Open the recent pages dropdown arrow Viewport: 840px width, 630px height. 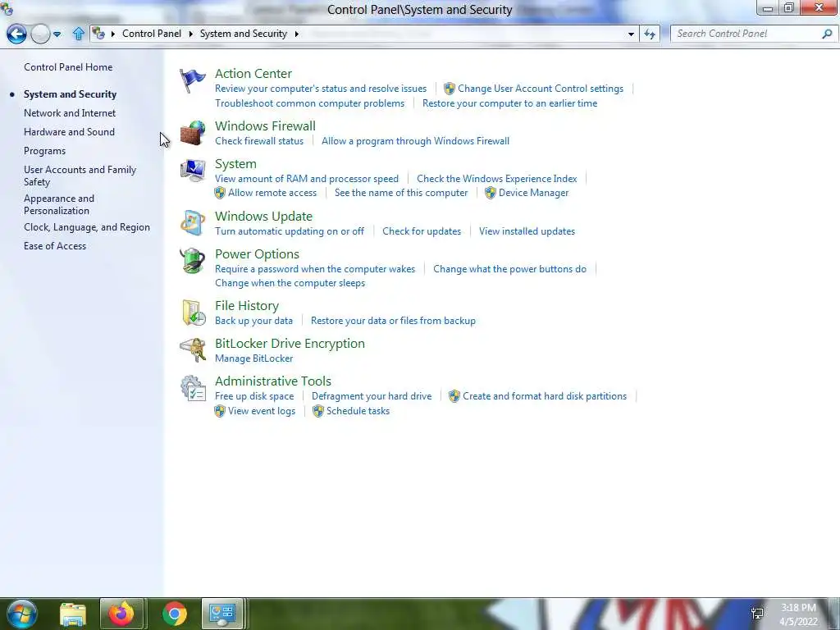tap(57, 34)
